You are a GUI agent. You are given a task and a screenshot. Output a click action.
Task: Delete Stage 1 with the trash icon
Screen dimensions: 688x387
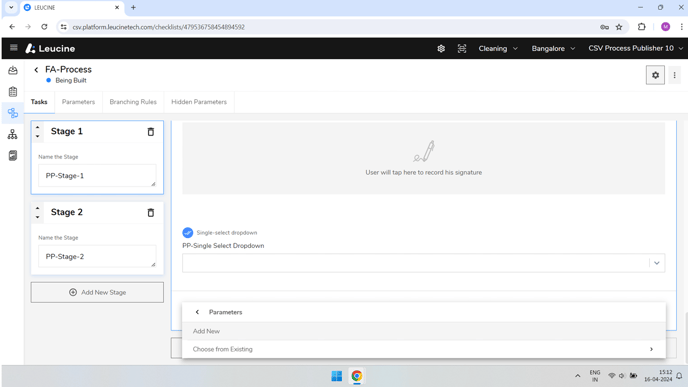150,132
